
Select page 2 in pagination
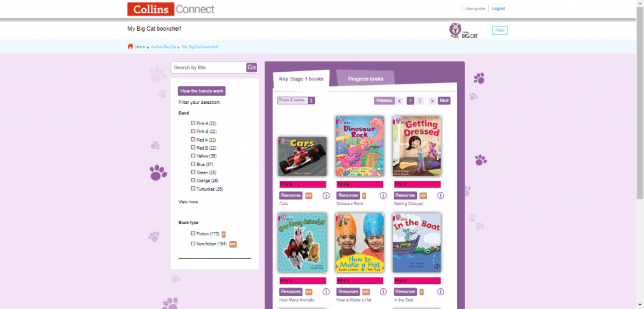(x=419, y=101)
